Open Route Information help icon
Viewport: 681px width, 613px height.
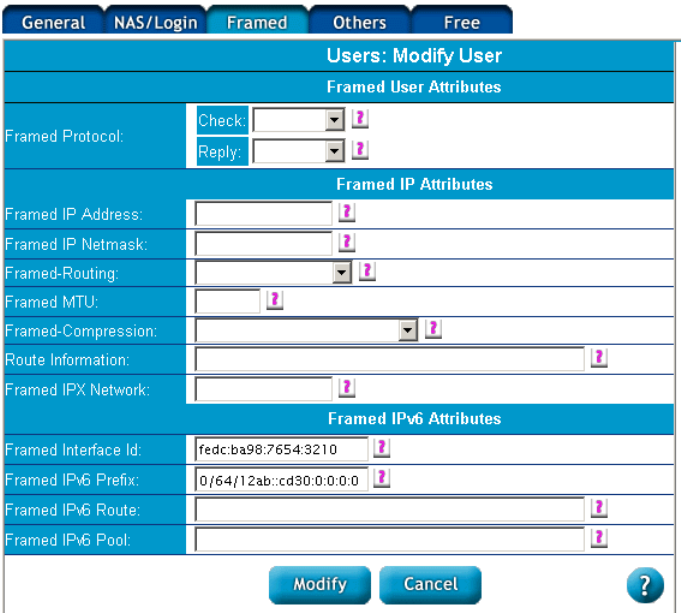599,358
